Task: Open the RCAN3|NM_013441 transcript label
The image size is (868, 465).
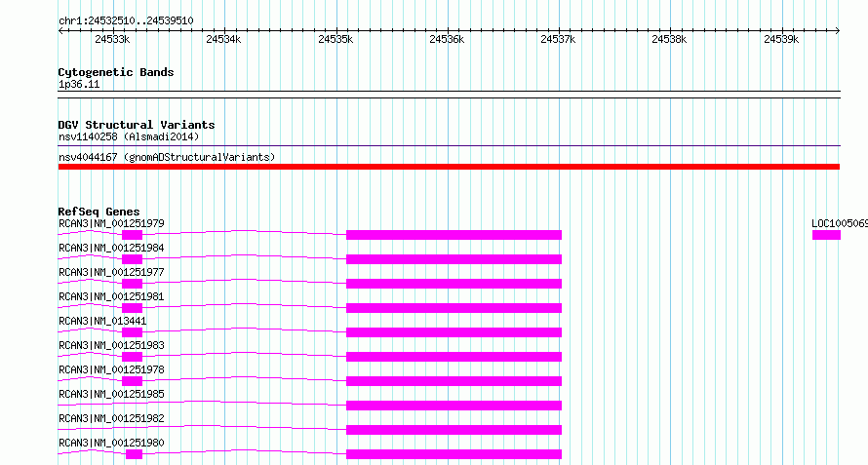Action: pos(102,321)
